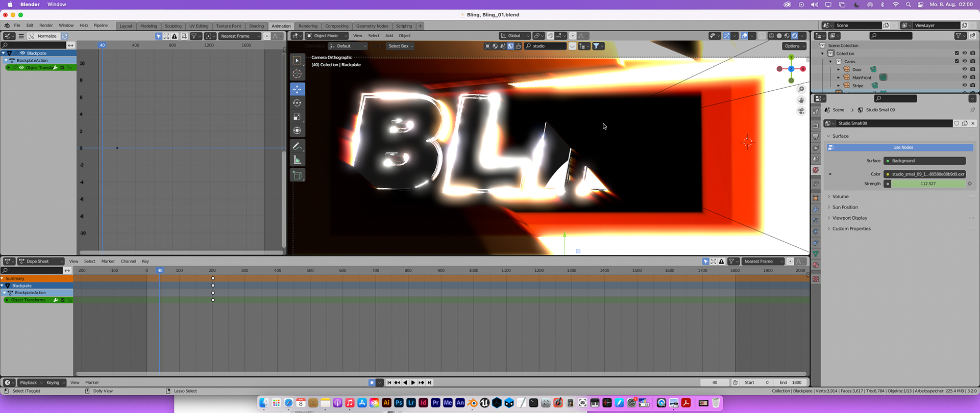The width and height of the screenshot is (980, 413).
Task: Activate the Move tool
Action: pyautogui.click(x=297, y=89)
